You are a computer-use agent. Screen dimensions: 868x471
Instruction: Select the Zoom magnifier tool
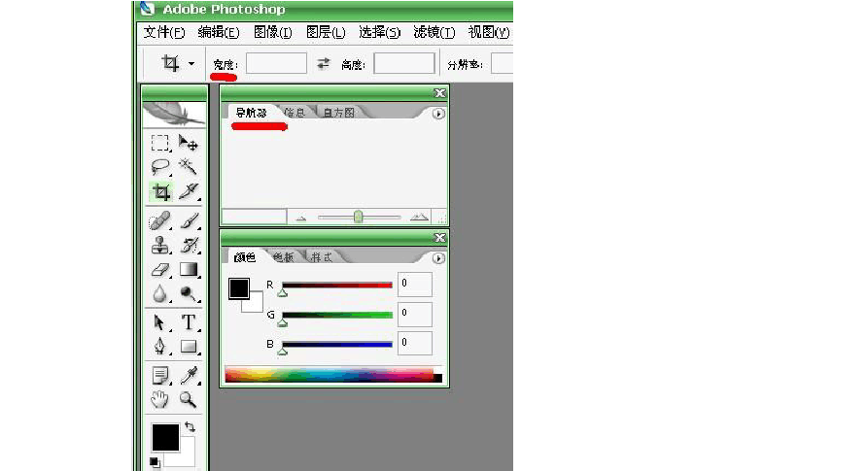189,399
